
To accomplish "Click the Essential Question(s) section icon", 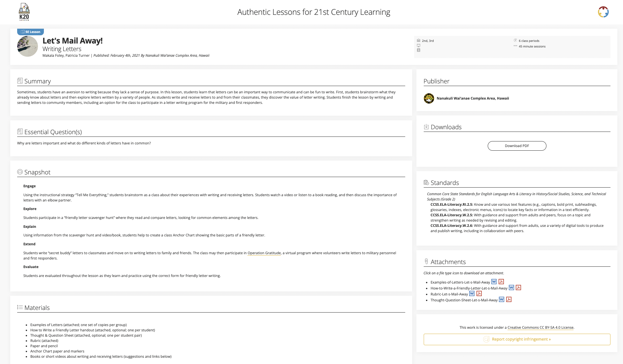I will point(20,132).
